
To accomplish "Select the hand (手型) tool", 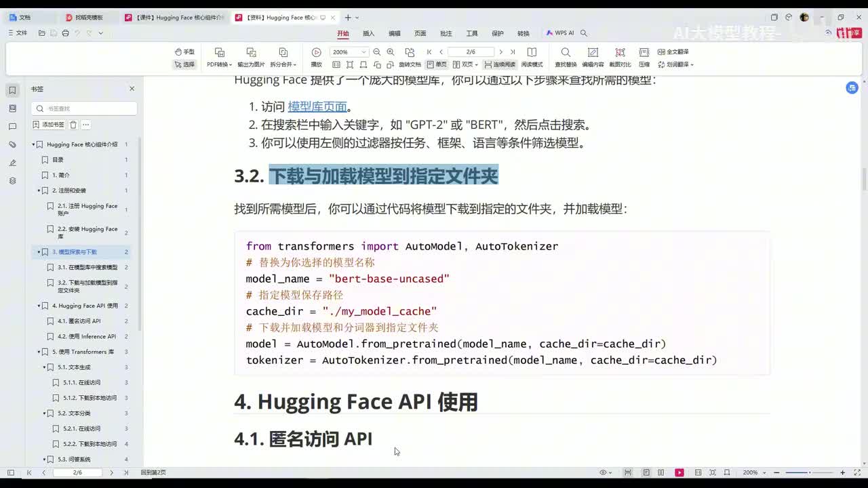I will (x=184, y=52).
